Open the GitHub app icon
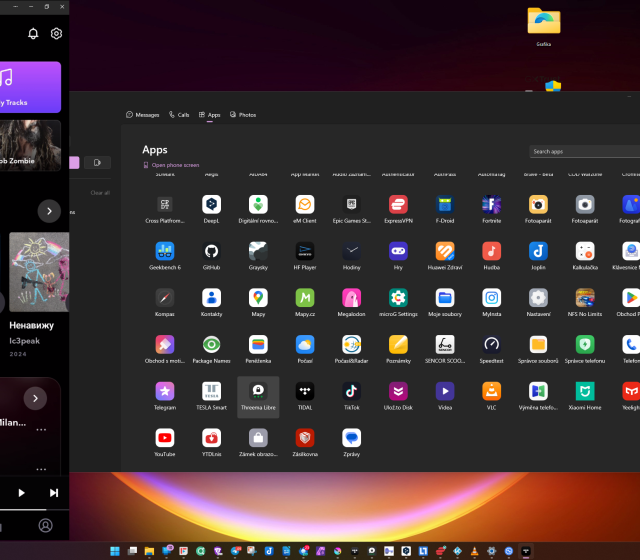640x560 pixels. point(211,251)
